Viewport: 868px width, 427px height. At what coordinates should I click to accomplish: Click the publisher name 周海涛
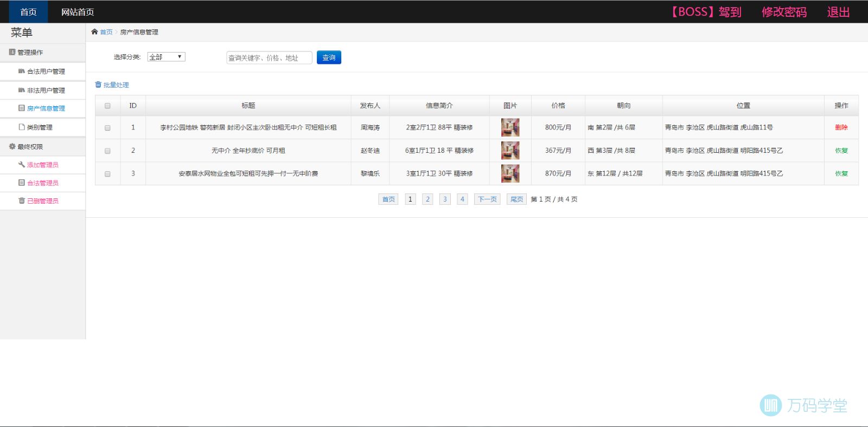371,127
